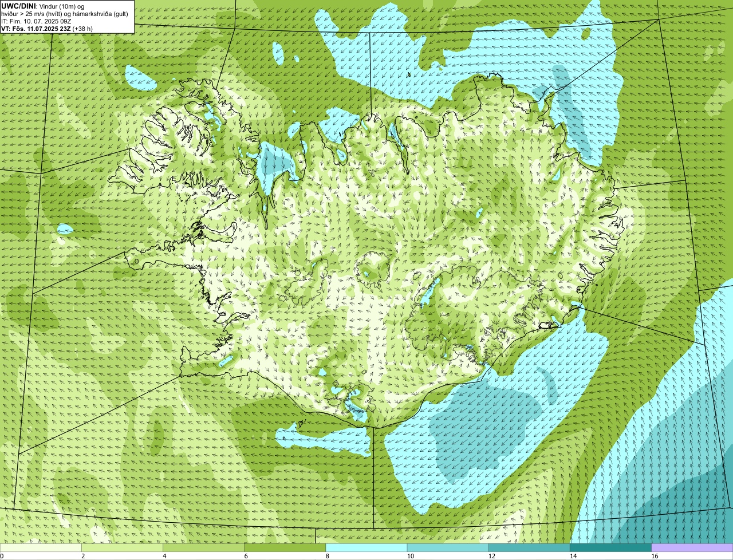This screenshot has width=733, height=560.
Task: Click the legend label "0"
Action: 2,556
